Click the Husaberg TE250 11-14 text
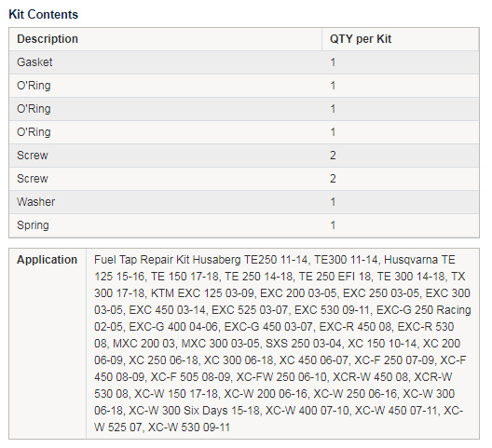492x448 pixels. pyautogui.click(x=250, y=260)
